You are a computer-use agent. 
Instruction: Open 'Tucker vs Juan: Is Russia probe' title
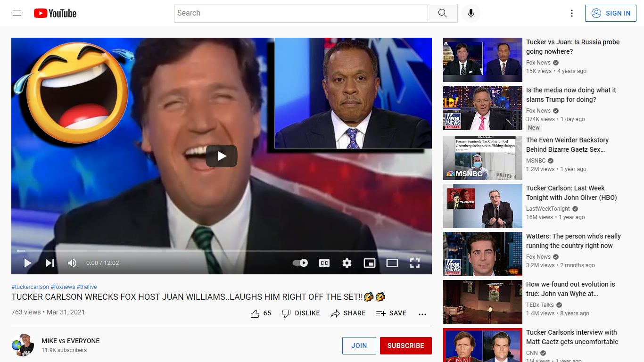(x=573, y=47)
